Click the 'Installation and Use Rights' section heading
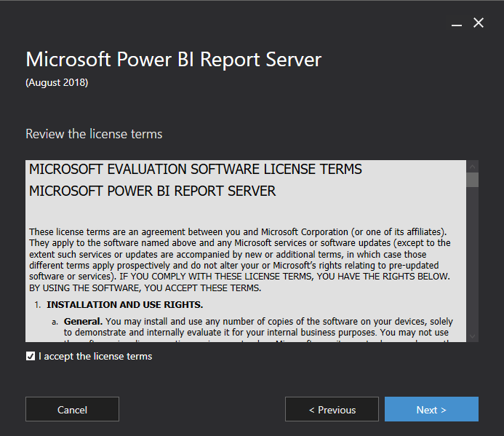Viewport: 504px width, 436px height. [125, 304]
